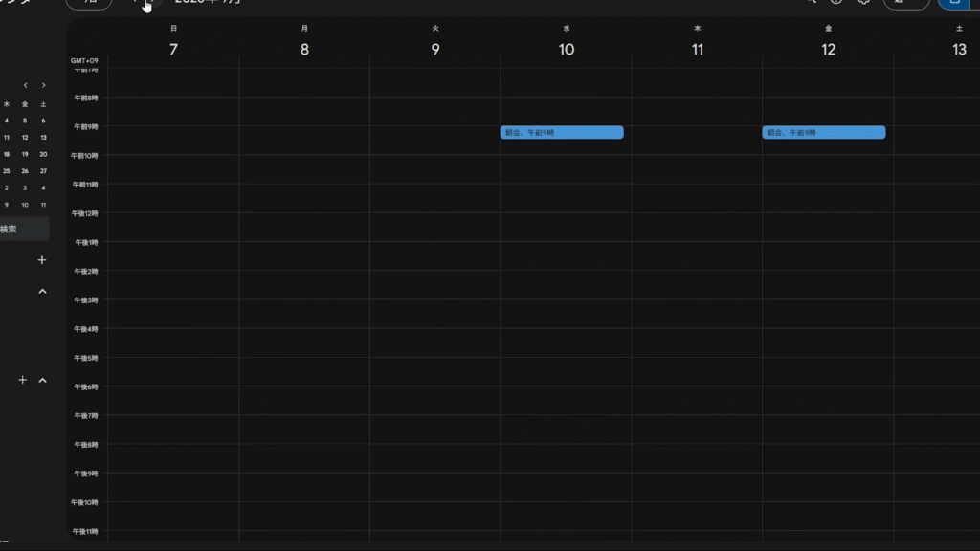Screen dimensions: 980x551
Task: Click the 検索 people search field
Action: 23,229
